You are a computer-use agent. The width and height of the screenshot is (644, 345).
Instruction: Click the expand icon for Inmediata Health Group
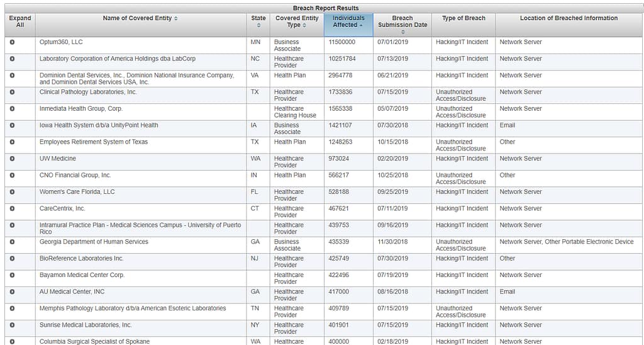[12, 109]
